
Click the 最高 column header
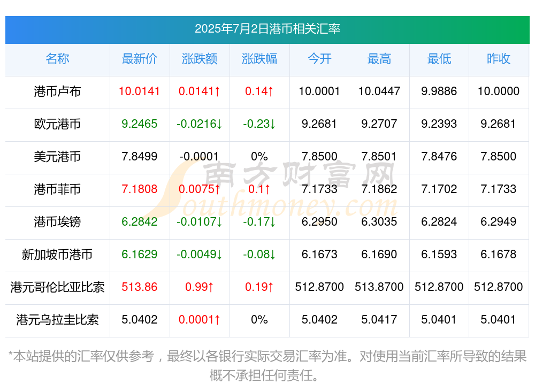coord(379,59)
